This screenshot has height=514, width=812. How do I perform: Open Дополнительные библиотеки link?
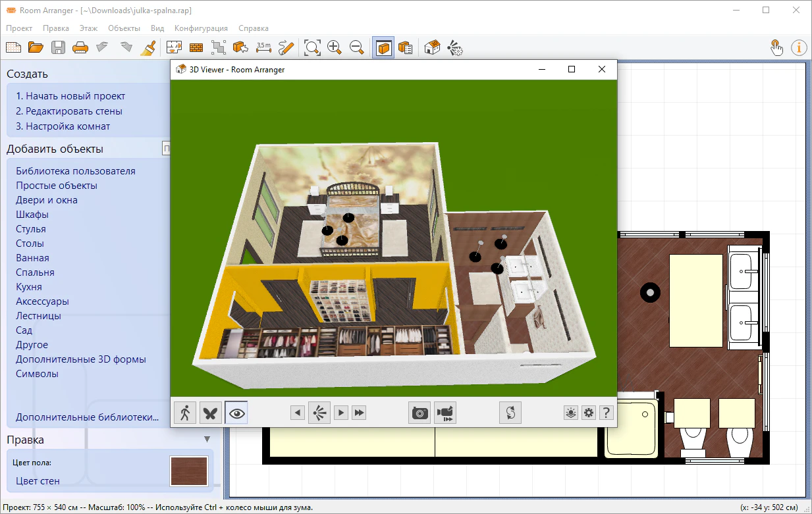88,417
